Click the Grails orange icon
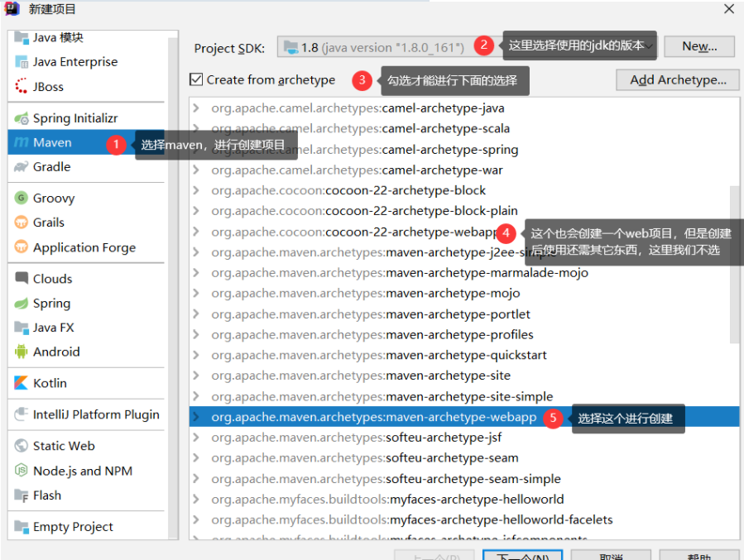 21,222
